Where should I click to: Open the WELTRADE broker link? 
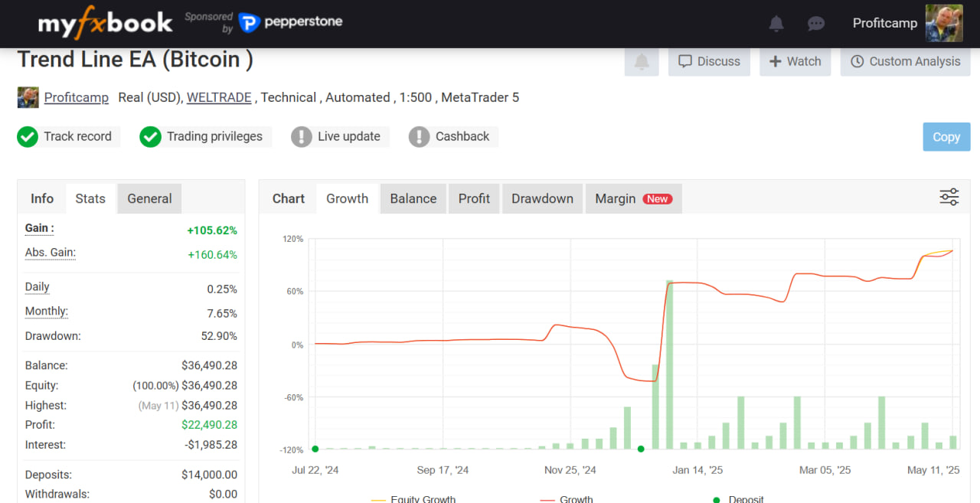pos(219,97)
